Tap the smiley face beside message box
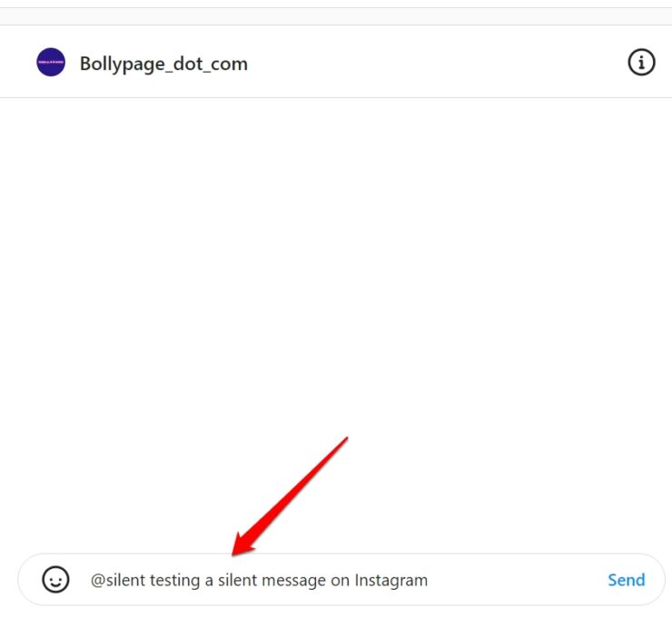Image resolution: width=672 pixels, height=628 pixels. (x=55, y=580)
